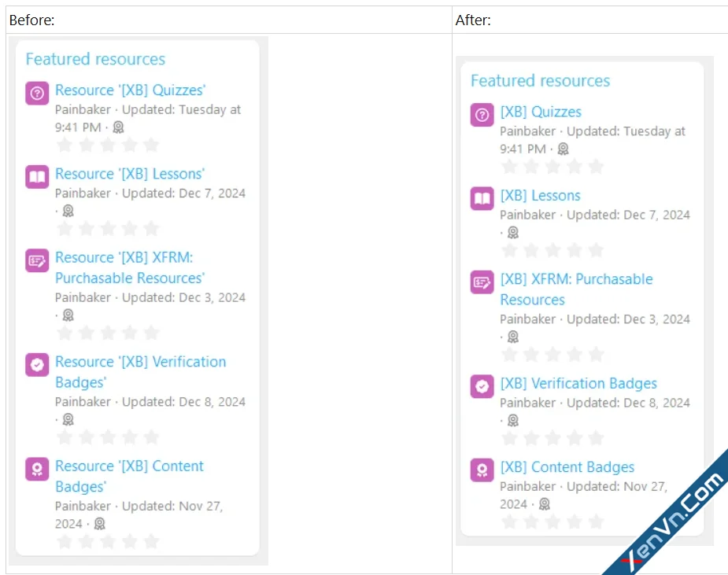Open the "Resource '[XB] Quizzes'" link
Viewport: 728px width, 575px height.
130,90
